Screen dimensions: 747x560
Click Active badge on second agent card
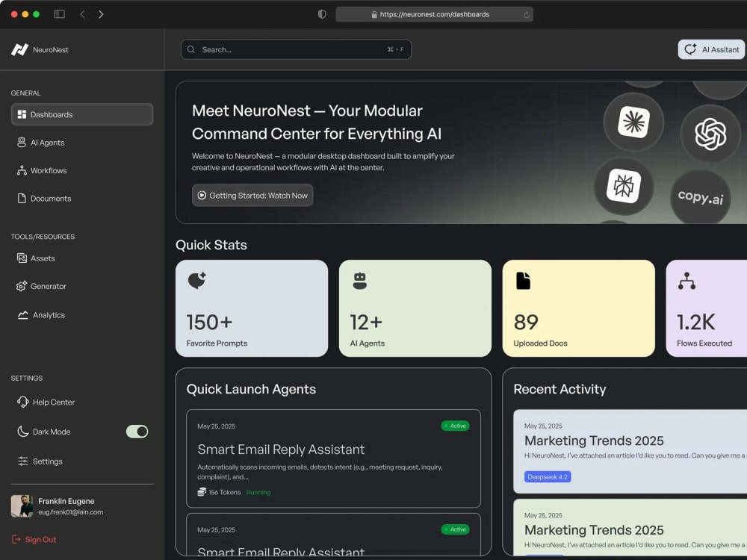tap(456, 529)
